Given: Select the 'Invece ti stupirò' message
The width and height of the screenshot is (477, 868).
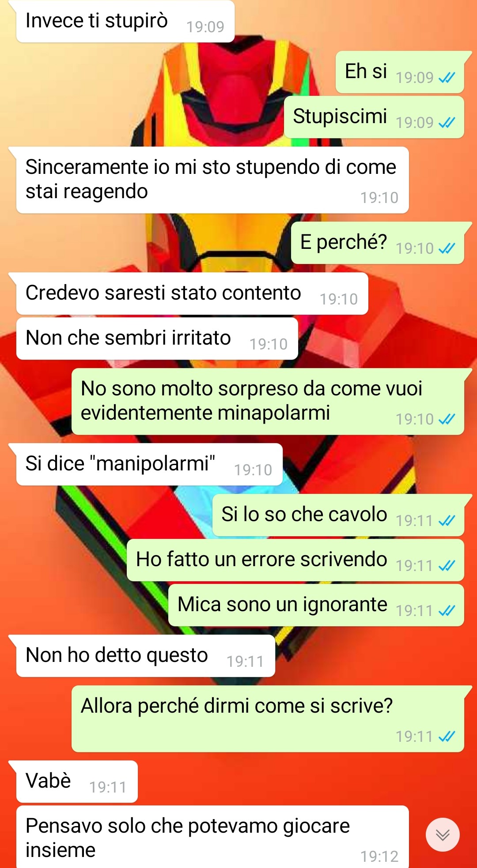Looking at the screenshot, I should (x=125, y=22).
